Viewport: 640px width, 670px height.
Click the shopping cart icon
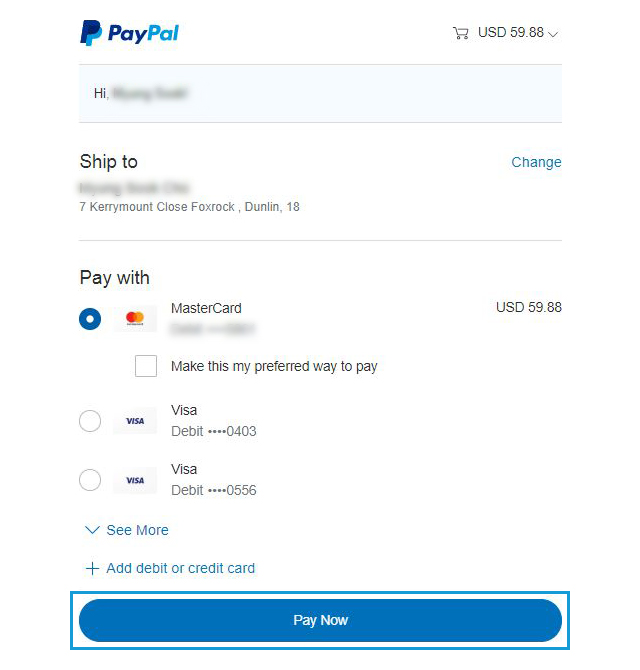[x=461, y=33]
